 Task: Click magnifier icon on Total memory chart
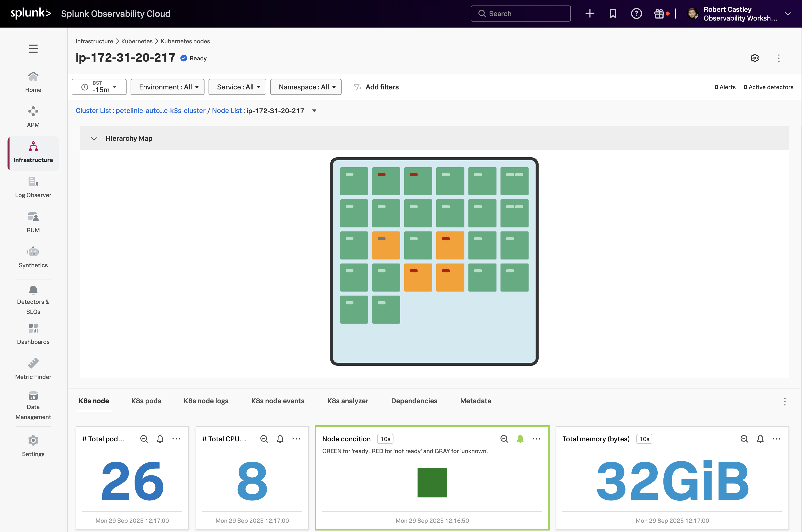click(744, 439)
